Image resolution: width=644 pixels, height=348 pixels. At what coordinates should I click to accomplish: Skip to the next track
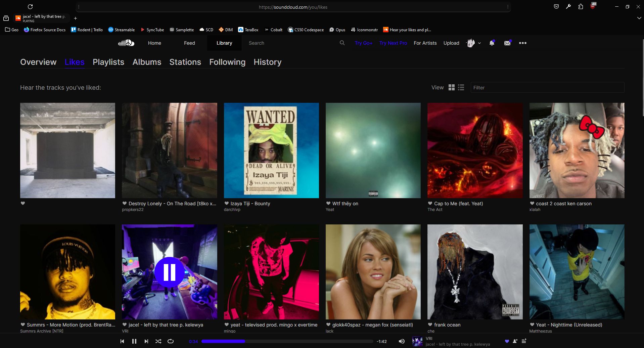146,341
